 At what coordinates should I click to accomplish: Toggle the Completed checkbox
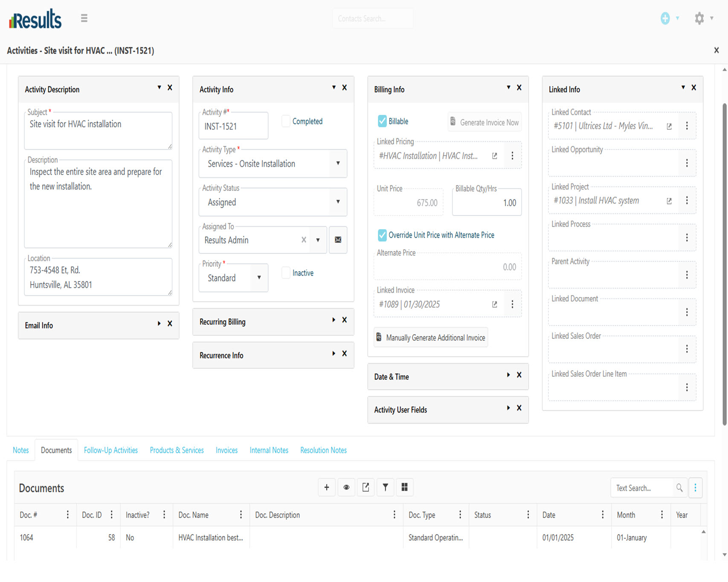click(x=286, y=121)
